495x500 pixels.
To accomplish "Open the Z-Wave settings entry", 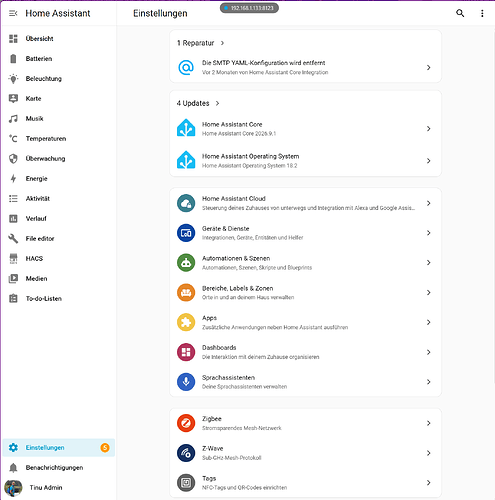I will [305, 453].
